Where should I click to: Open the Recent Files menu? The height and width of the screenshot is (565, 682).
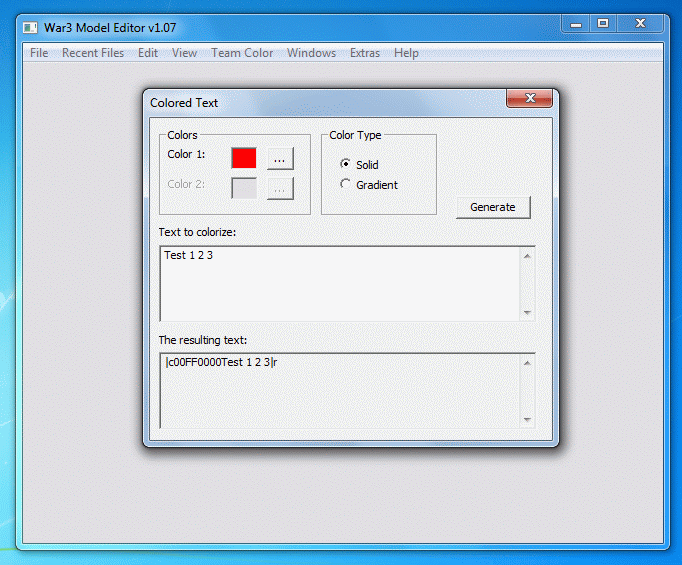pyautogui.click(x=93, y=53)
